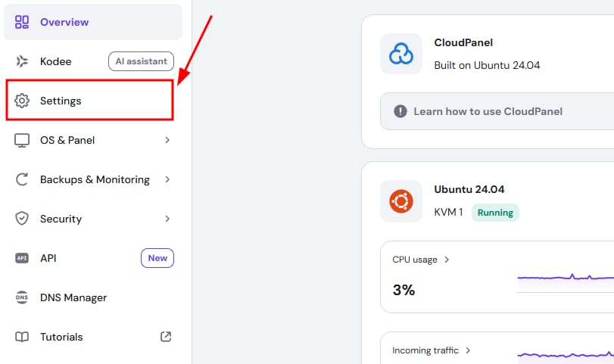
Task: Click the Backups & Monitoring refresh icon
Action: click(x=22, y=179)
